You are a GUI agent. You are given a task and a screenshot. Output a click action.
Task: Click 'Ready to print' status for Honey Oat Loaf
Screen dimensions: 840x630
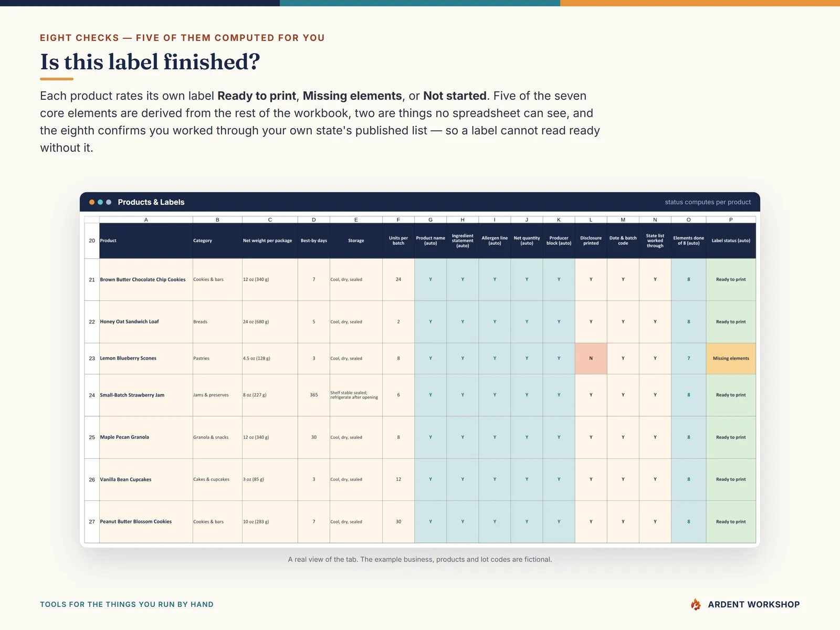click(x=731, y=322)
